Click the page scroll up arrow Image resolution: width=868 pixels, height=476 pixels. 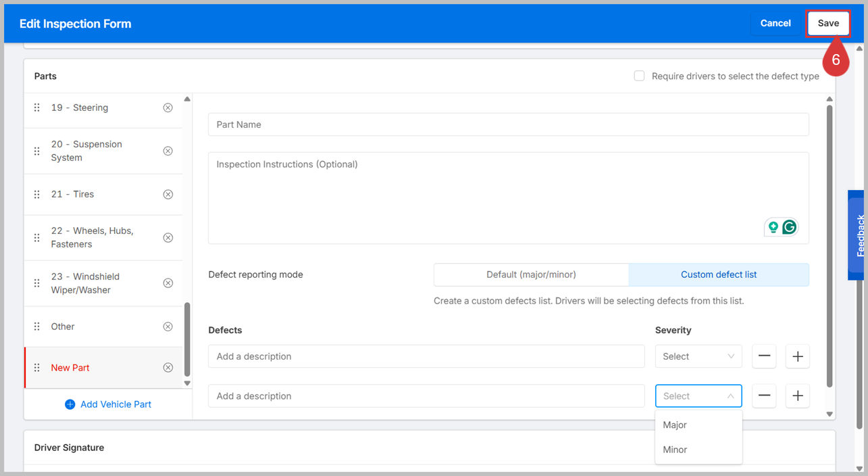tap(859, 49)
